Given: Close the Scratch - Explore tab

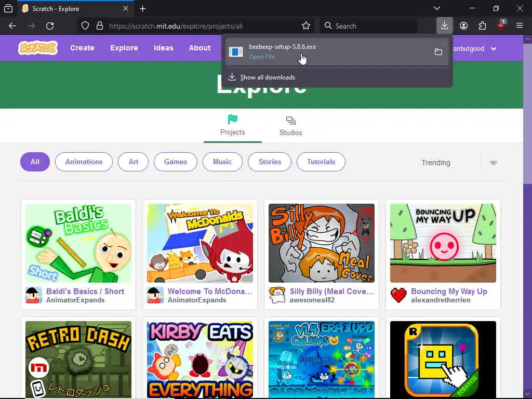Looking at the screenshot, I should pos(126,8).
